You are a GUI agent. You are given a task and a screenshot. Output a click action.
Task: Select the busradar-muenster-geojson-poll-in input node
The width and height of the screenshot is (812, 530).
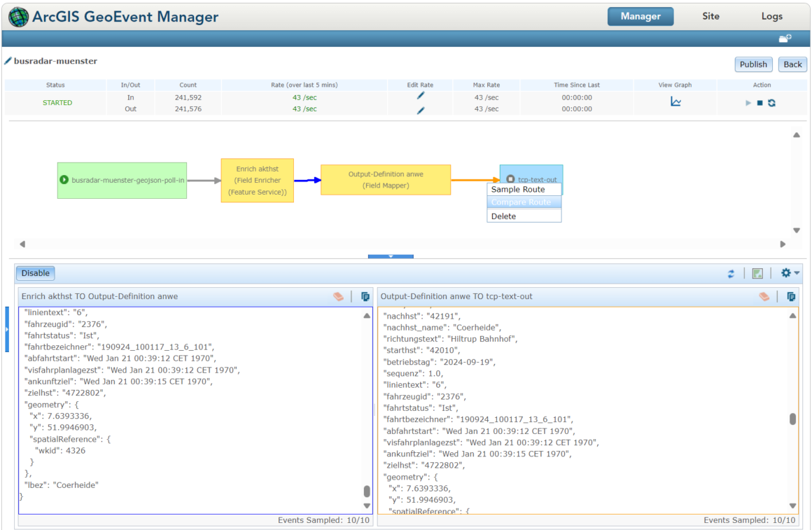pos(122,181)
